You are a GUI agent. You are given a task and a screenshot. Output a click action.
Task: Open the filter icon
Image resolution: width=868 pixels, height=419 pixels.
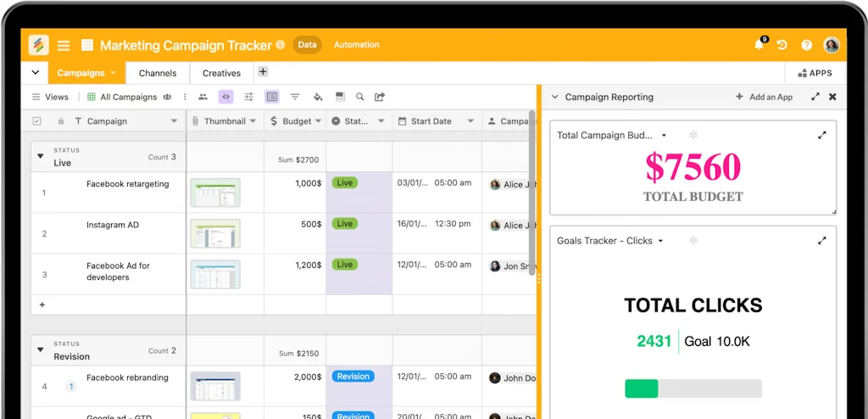295,97
